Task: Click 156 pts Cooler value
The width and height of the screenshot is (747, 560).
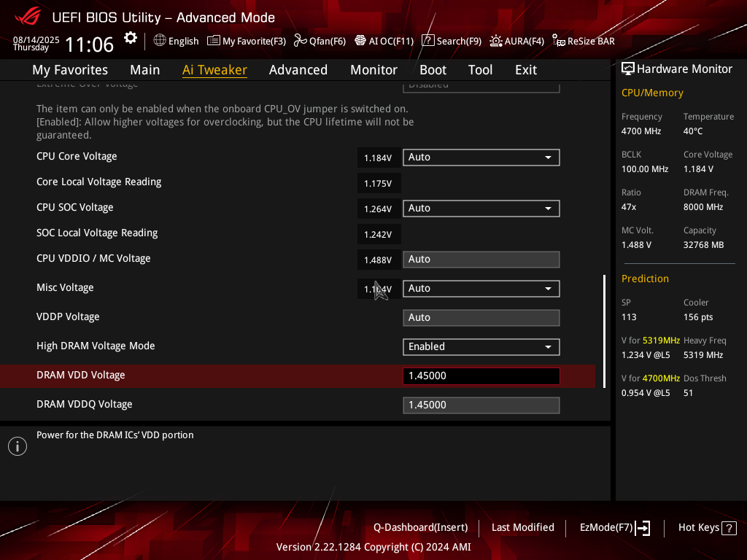Action: (698, 317)
